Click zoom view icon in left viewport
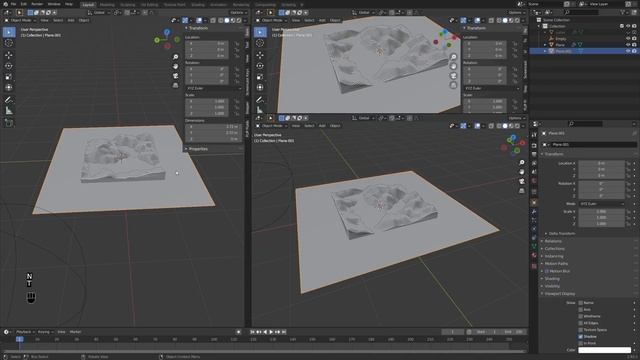This screenshot has width=640, height=360. (x=176, y=57)
